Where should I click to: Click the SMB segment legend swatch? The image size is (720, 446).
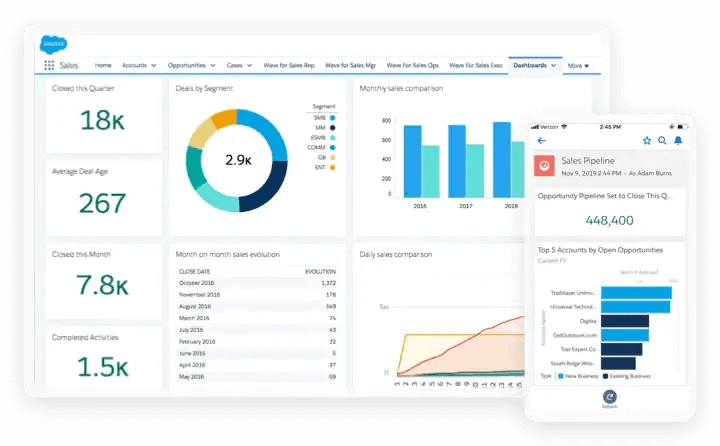(x=332, y=118)
